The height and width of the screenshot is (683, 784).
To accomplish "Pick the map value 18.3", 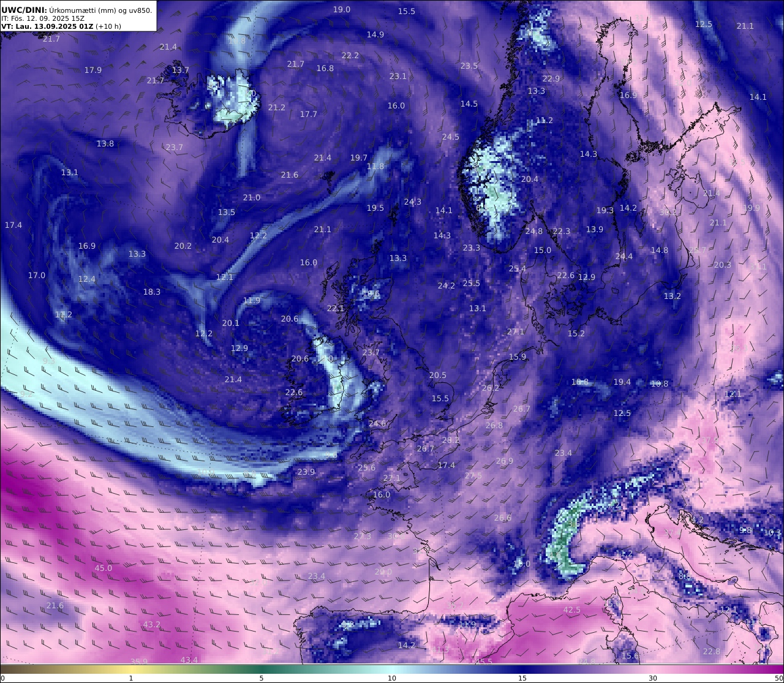I will [x=152, y=292].
